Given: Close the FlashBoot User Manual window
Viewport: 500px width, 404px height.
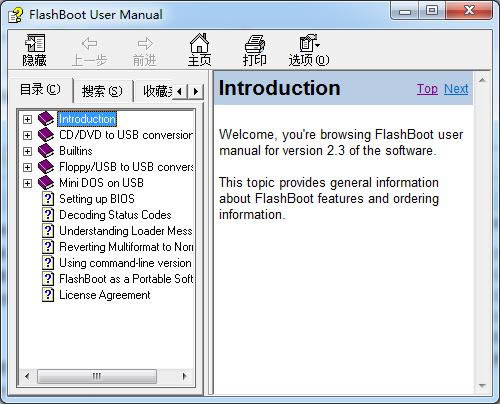Looking at the screenshot, I should (x=469, y=11).
